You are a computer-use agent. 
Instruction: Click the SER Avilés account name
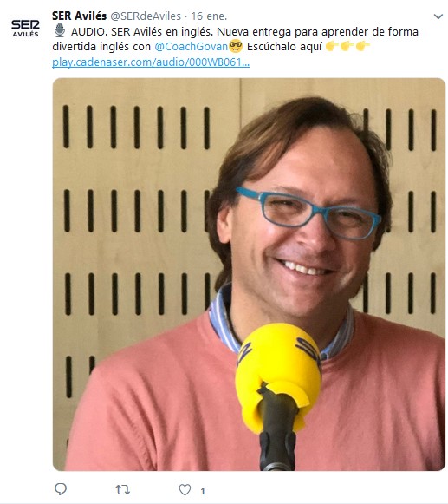coord(79,16)
